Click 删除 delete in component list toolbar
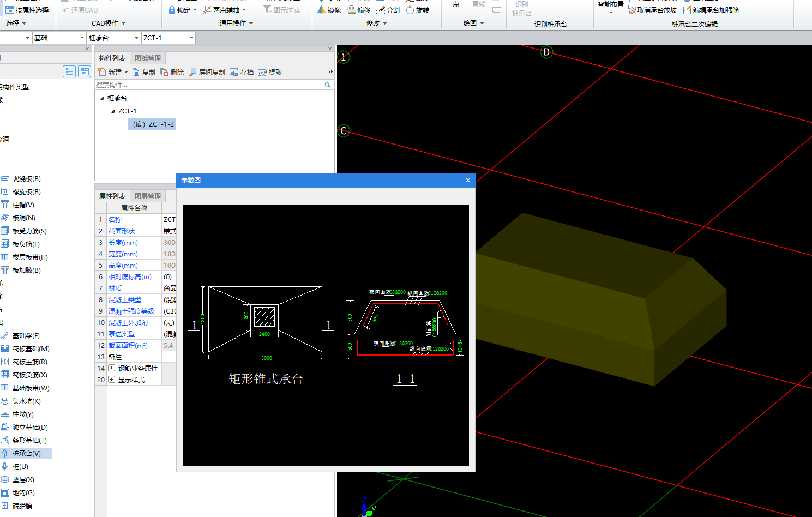Image resolution: width=812 pixels, height=517 pixels. 172,72
